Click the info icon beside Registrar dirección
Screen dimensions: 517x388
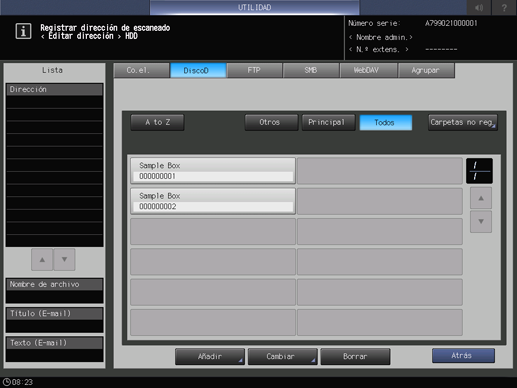[x=23, y=31]
